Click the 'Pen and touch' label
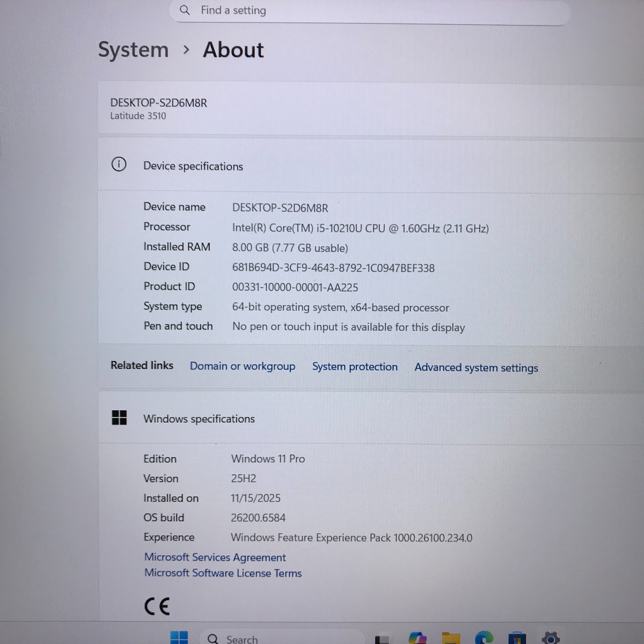This screenshot has width=644, height=644. click(178, 326)
